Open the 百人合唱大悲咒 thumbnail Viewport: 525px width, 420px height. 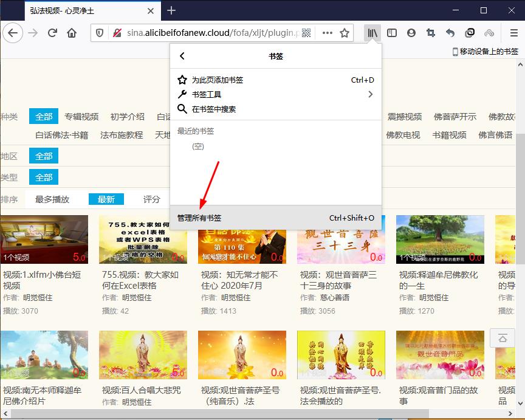point(143,355)
